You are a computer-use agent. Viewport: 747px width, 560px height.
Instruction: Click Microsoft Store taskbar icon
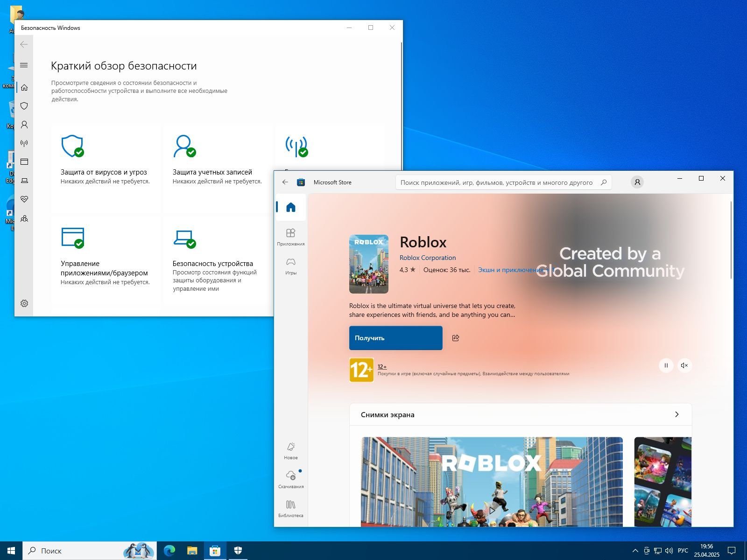pyautogui.click(x=215, y=551)
